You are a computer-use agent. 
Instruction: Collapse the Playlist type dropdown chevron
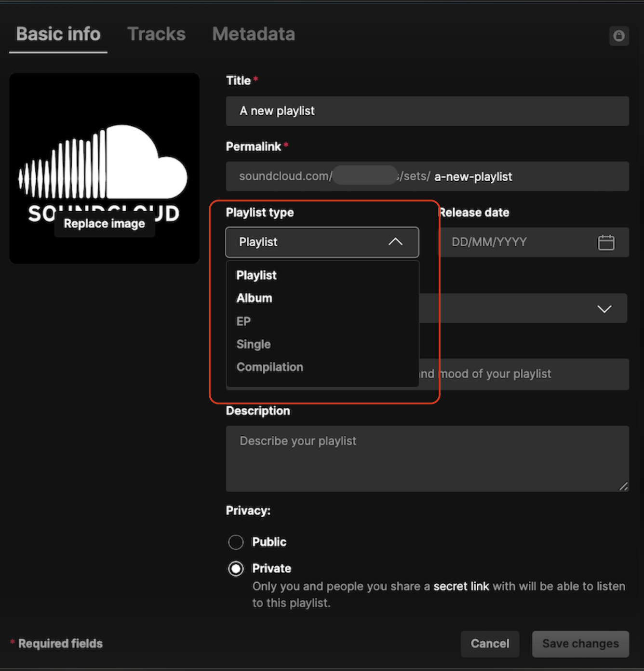[395, 242]
